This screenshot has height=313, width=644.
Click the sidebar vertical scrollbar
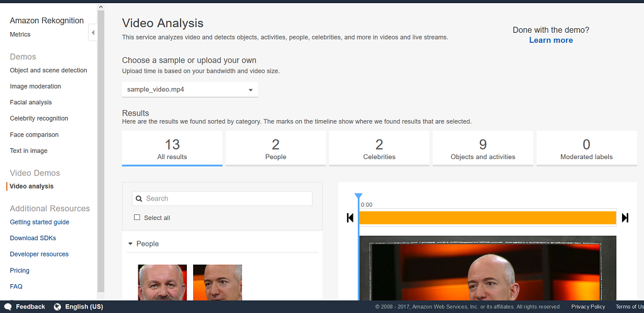[x=101, y=151]
